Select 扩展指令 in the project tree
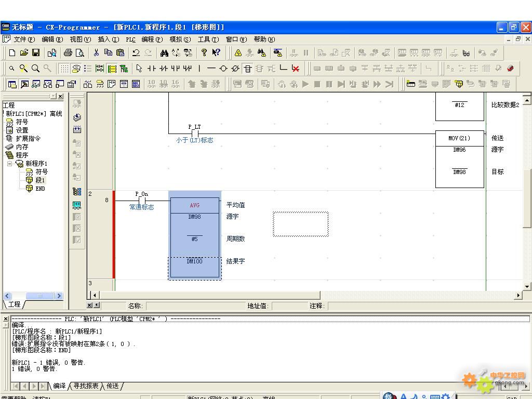The height and width of the screenshot is (399, 532). [28, 138]
